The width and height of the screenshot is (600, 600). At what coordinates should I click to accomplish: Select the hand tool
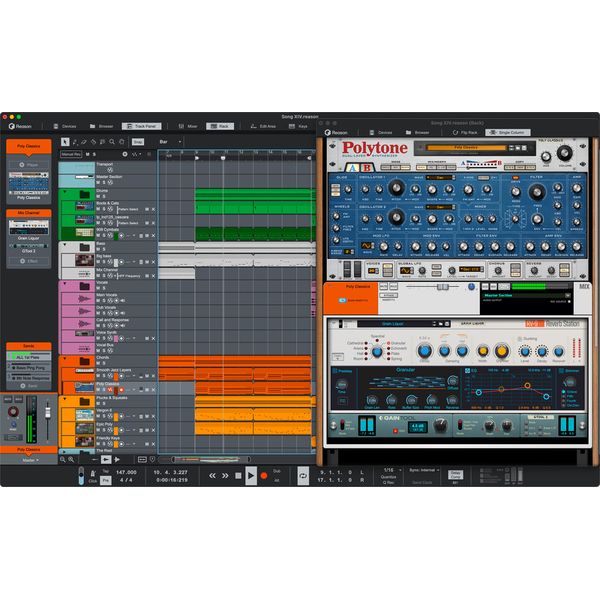(121, 142)
